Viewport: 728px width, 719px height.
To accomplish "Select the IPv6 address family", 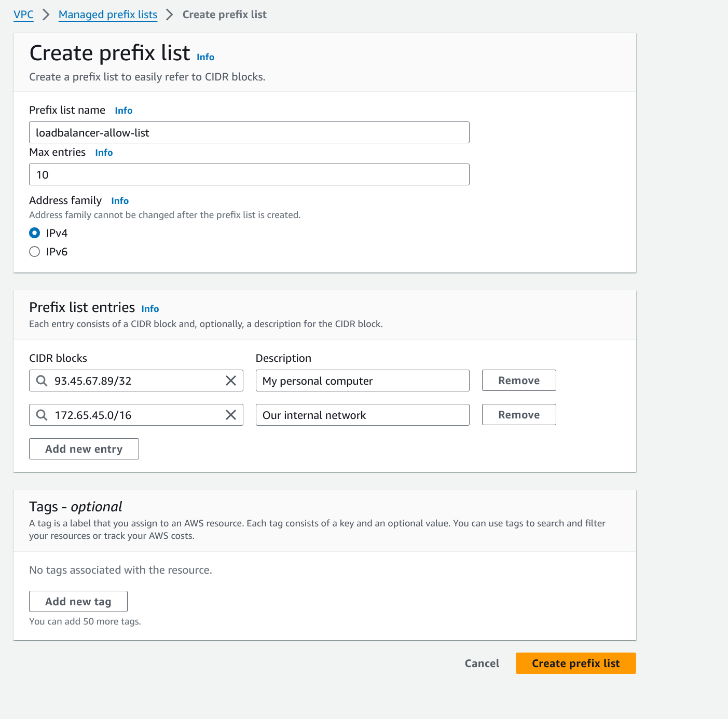I will pos(35,252).
